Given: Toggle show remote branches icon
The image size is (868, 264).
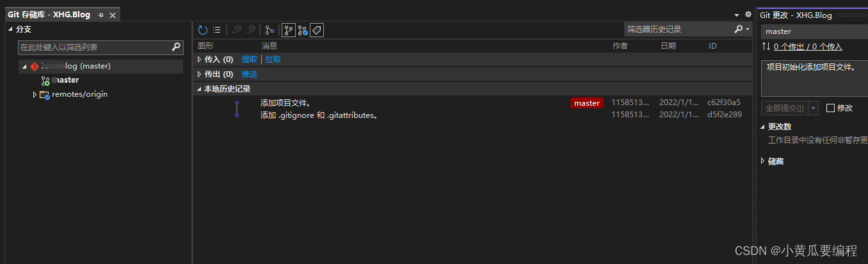Looking at the screenshot, I should [302, 29].
